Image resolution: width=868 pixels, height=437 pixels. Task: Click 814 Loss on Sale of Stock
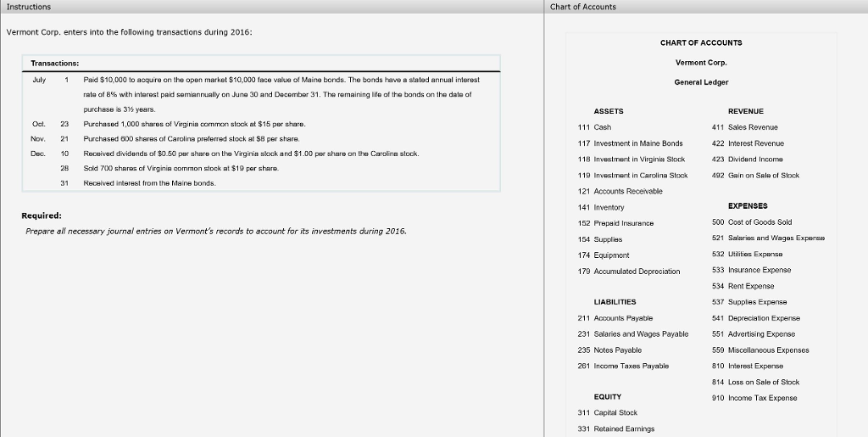click(755, 382)
